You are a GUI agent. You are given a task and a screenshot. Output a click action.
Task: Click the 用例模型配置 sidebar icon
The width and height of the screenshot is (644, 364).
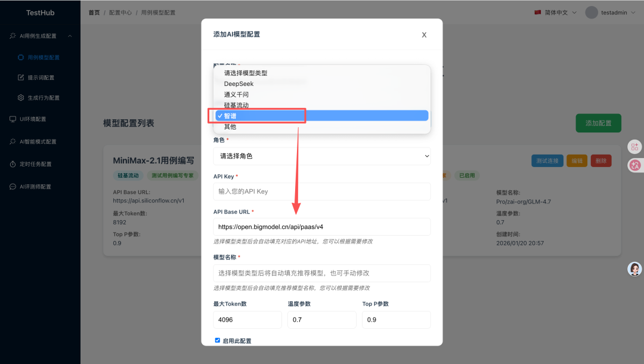20,57
